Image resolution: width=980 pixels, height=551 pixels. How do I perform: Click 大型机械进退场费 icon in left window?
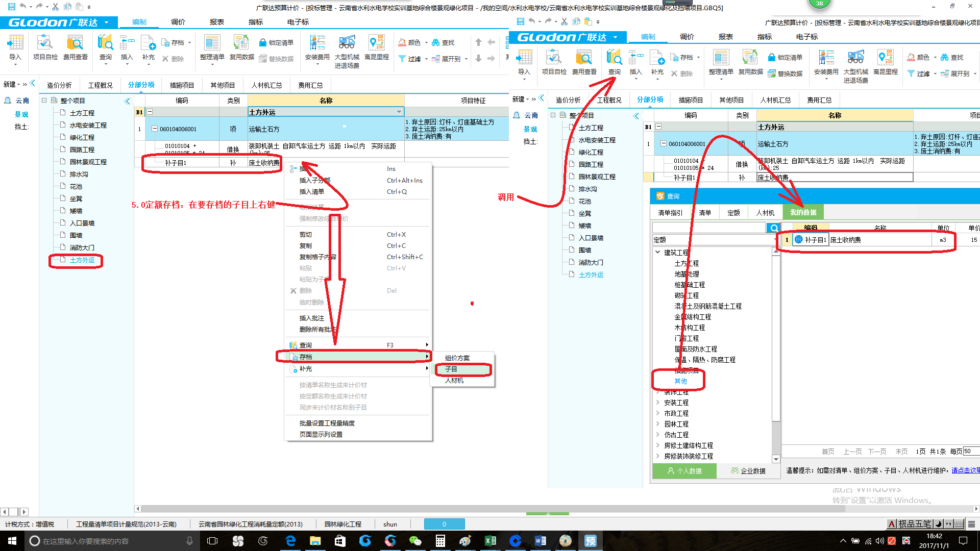tap(347, 52)
